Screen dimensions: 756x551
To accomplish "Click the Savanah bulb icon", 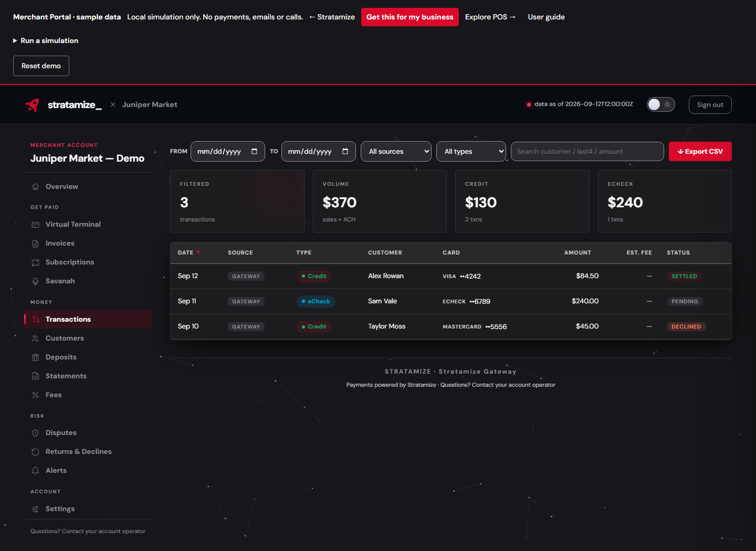I will tap(36, 281).
